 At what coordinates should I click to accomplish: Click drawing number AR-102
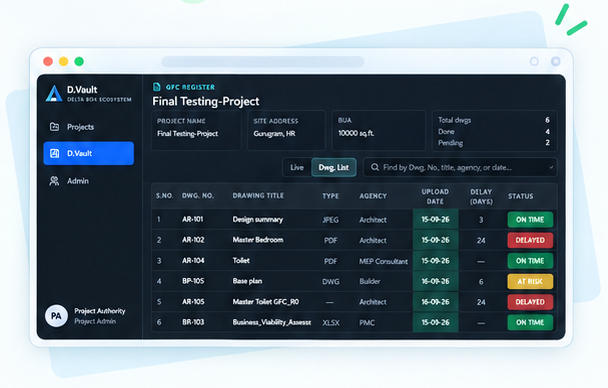[x=193, y=240]
